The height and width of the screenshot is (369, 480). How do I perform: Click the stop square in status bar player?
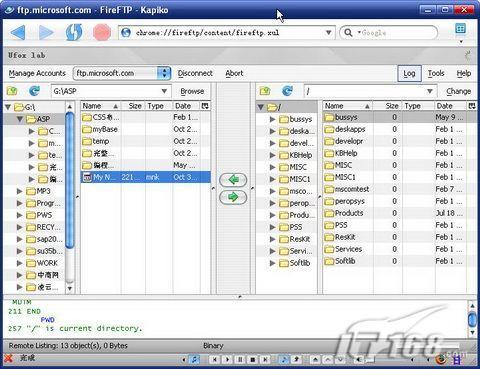253,360
